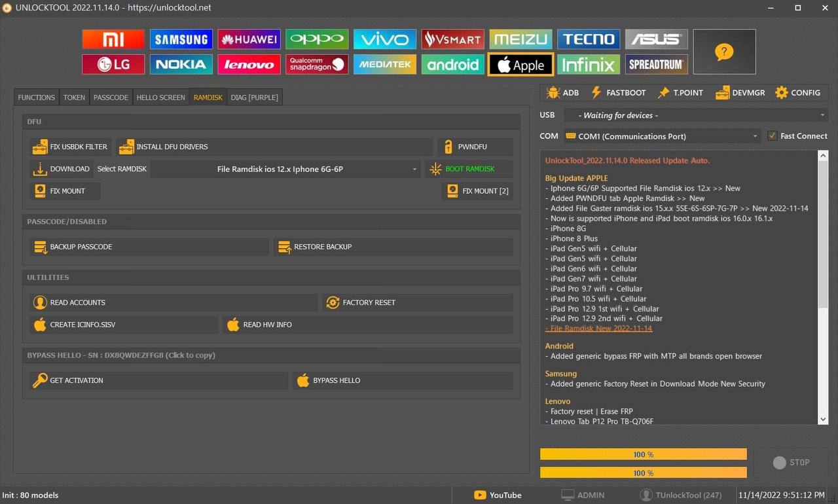Select the Apple brand logo
This screenshot has height=504, width=838.
click(x=520, y=64)
